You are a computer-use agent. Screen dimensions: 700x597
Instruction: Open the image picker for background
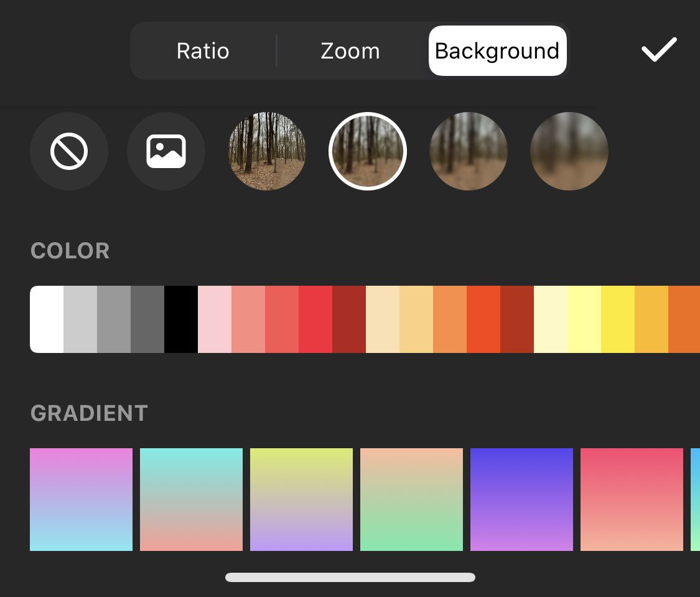166,151
